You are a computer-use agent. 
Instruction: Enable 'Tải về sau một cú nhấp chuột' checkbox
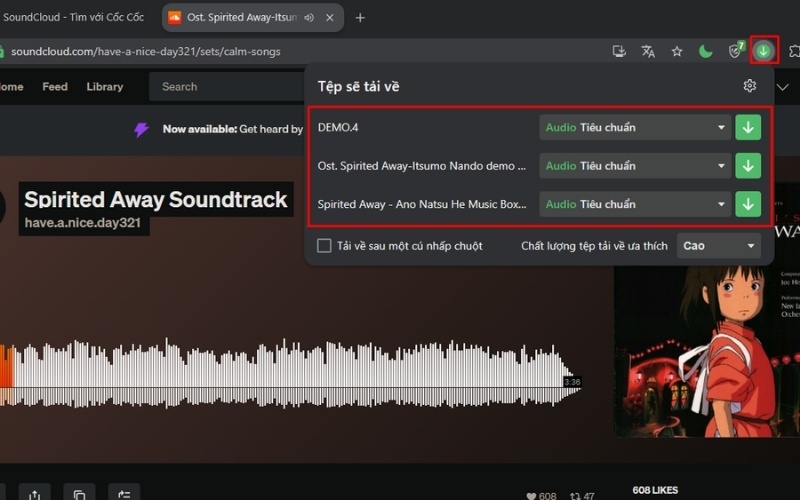coord(324,246)
